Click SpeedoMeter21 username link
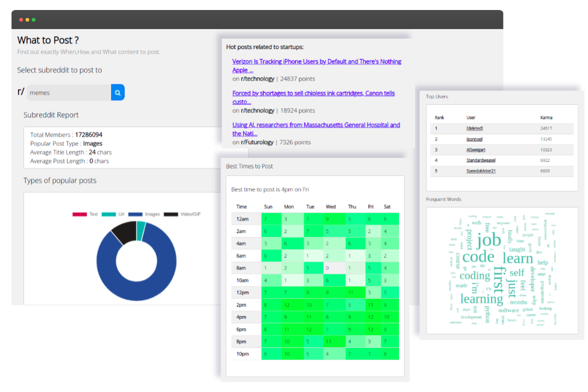The image size is (588, 392). (x=480, y=171)
